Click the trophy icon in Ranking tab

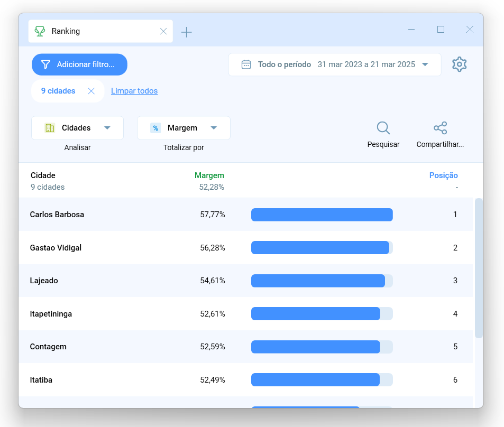[x=40, y=31]
